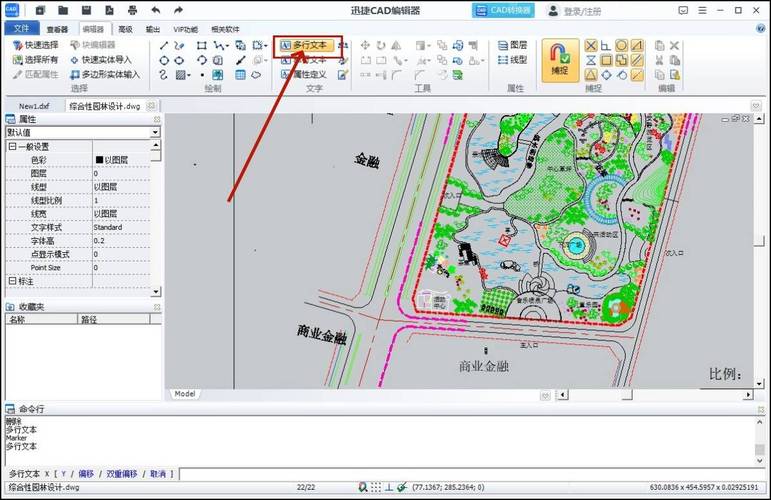Toggle the ortho mode icon in status bar
The image size is (771, 500).
(388, 487)
